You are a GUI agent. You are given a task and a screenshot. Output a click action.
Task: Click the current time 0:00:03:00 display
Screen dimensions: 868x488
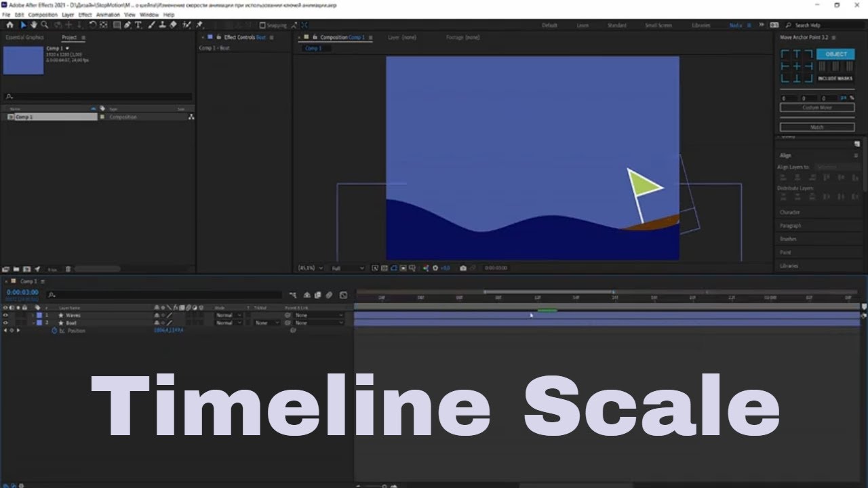22,292
